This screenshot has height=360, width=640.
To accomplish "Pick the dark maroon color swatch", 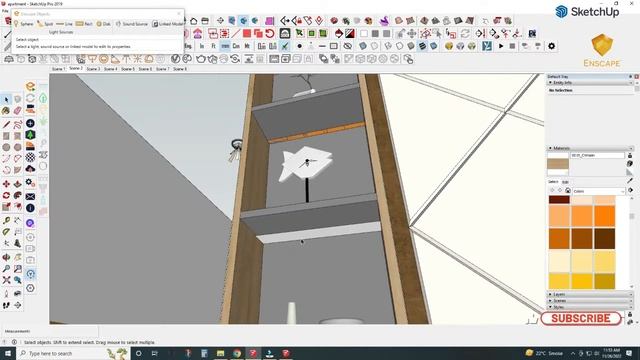I will [559, 200].
